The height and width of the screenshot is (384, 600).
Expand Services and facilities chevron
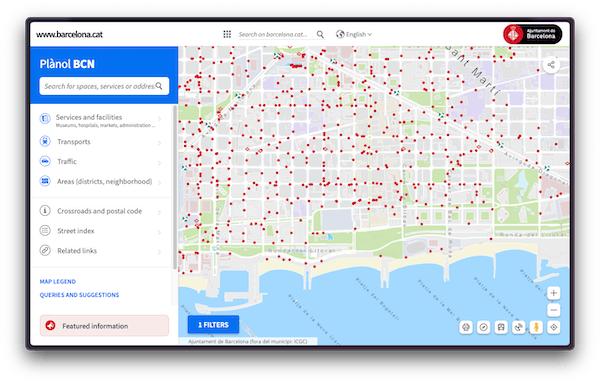[160, 119]
